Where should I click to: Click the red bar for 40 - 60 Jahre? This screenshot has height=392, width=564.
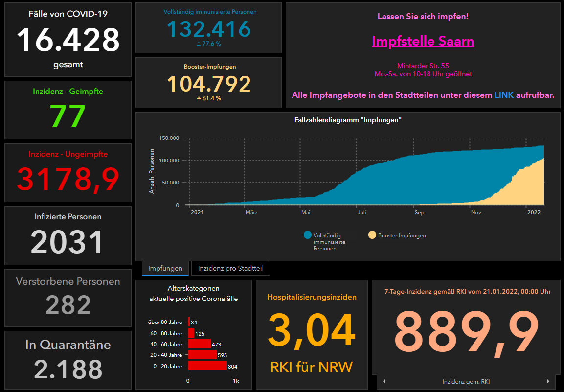pos(200,344)
